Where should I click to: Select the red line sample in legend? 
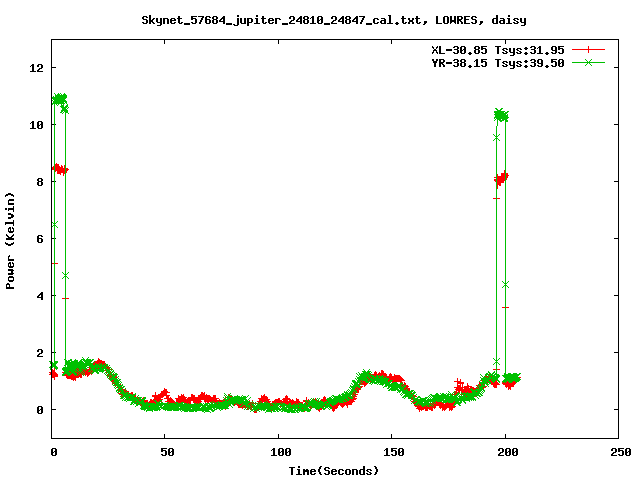pos(590,49)
